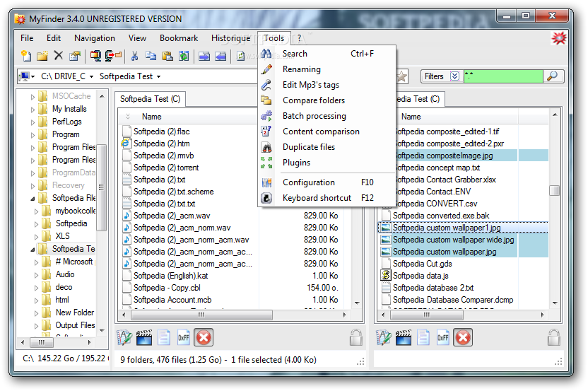Expand the New Folder tree node
This screenshot has height=391, width=588.
coord(36,313)
